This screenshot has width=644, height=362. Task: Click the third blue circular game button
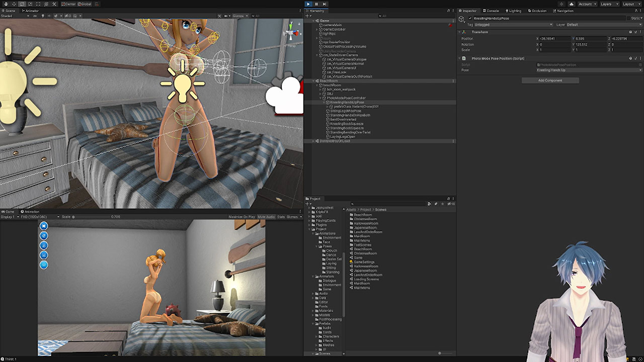(x=44, y=245)
